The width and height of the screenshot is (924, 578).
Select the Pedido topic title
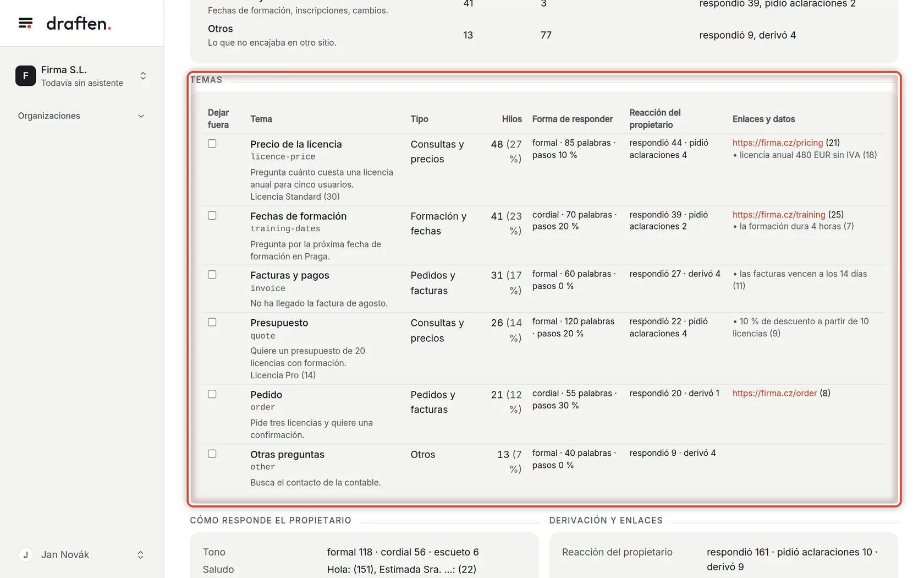266,395
